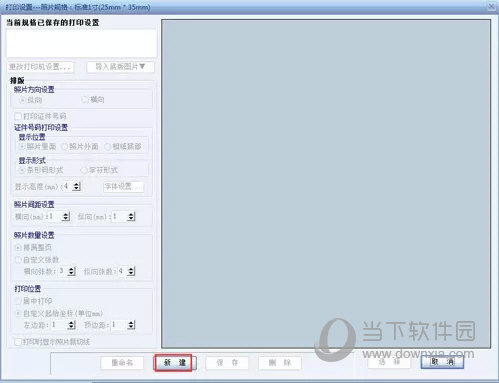Image resolution: width=499 pixels, height=383 pixels.
Task: Click the print preview area
Action: (x=326, y=184)
